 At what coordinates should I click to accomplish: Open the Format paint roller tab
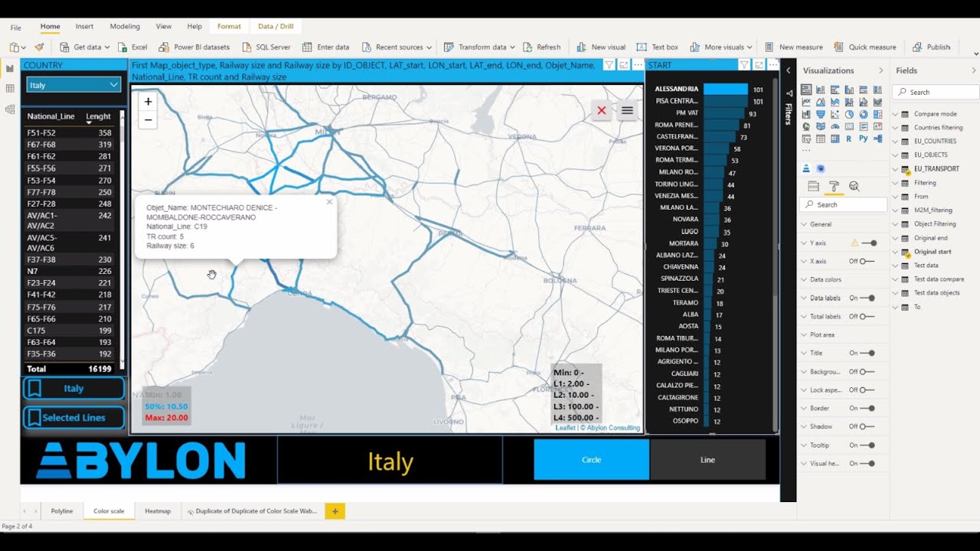coord(834,186)
